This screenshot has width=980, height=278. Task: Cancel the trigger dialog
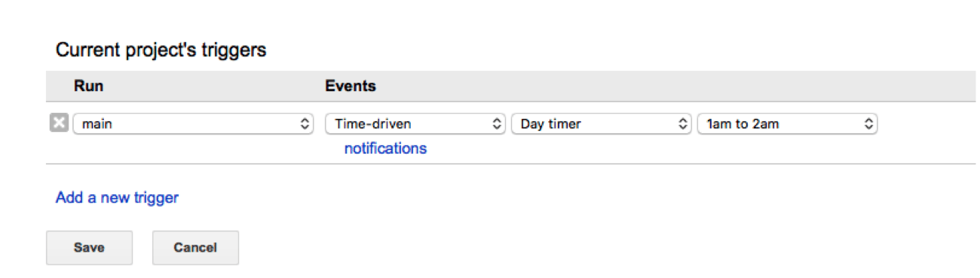click(x=195, y=248)
